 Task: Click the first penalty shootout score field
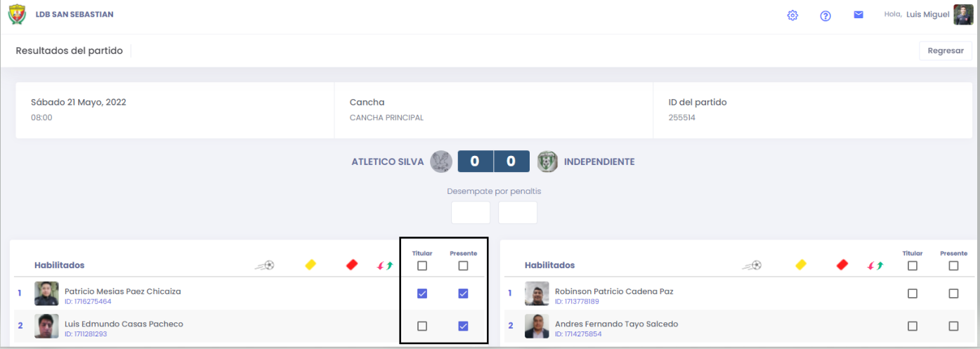(471, 213)
